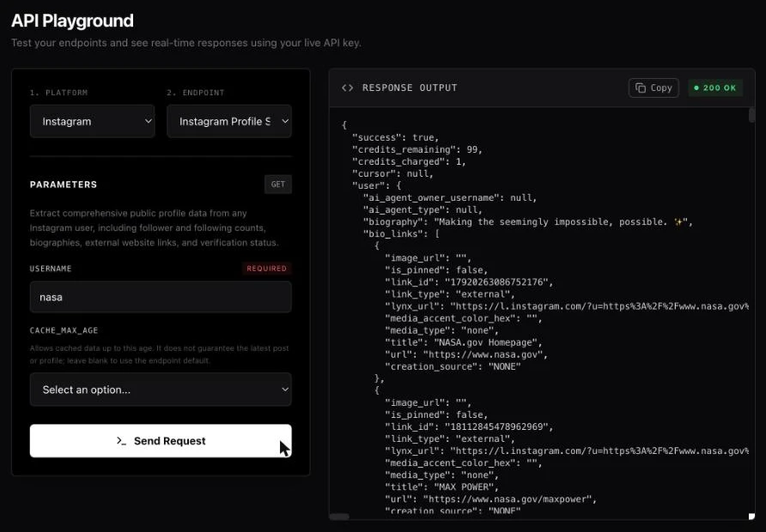Copy the response output
The width and height of the screenshot is (766, 532).
[x=654, y=88]
